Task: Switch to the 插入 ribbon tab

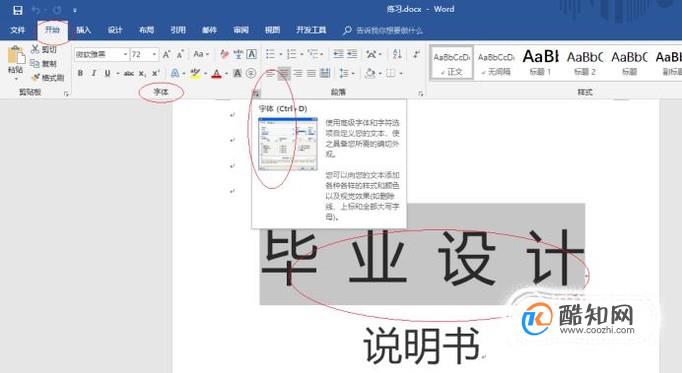Action: (84, 30)
